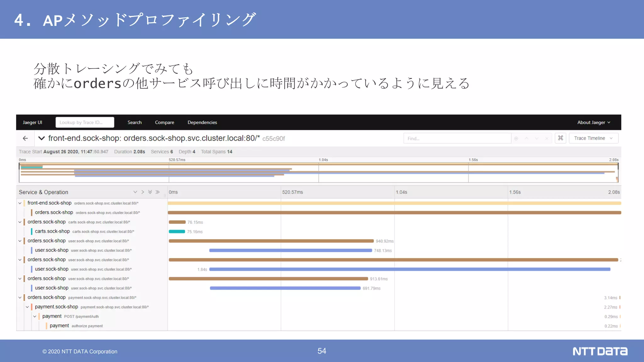
Task: Go to next find result arrow
Action: point(537,138)
